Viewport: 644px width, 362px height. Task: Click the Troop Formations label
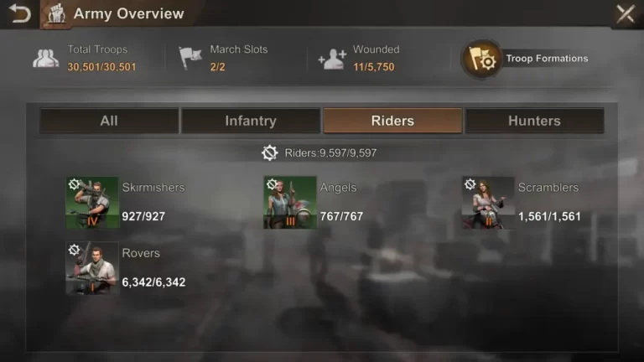pyautogui.click(x=547, y=59)
